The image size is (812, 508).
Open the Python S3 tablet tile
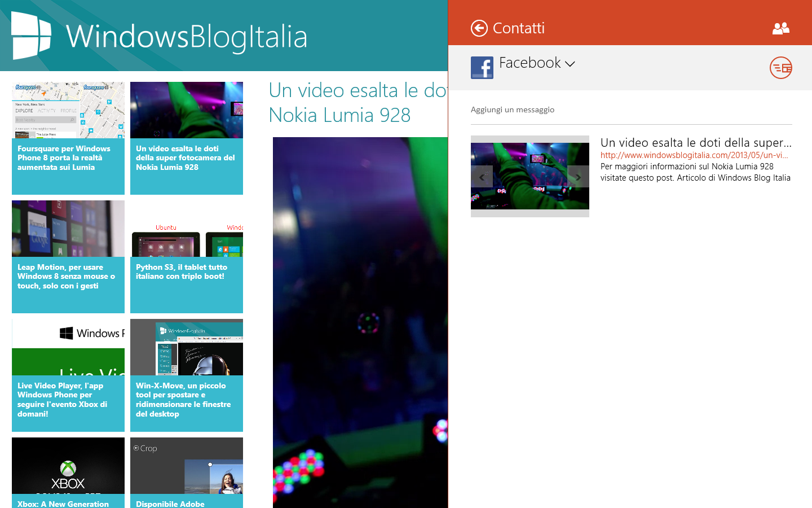(x=187, y=257)
